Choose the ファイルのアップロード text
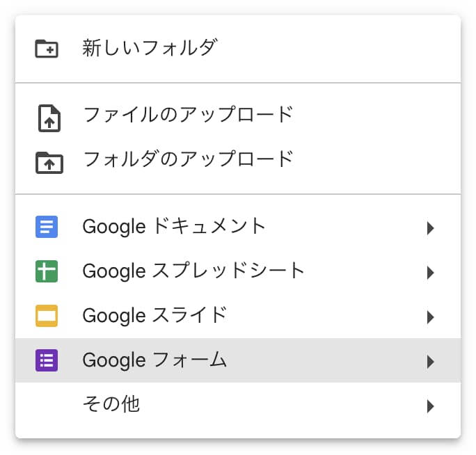The height and width of the screenshot is (455, 476). click(x=188, y=115)
